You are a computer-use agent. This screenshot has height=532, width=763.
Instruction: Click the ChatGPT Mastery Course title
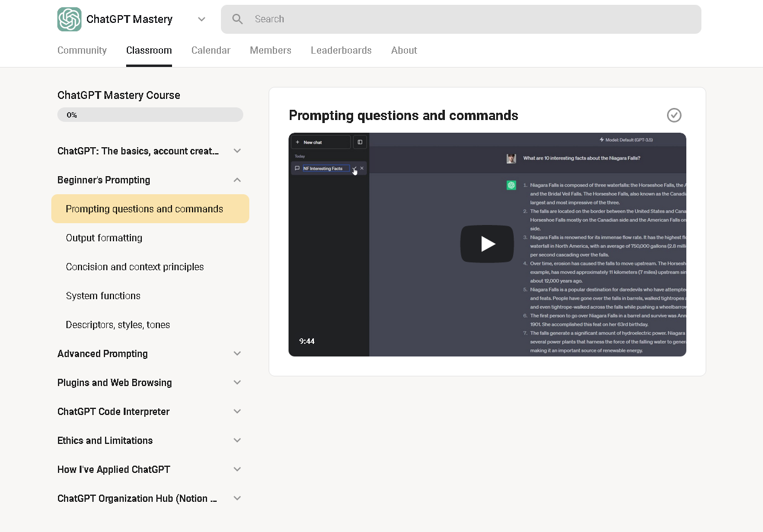(119, 95)
